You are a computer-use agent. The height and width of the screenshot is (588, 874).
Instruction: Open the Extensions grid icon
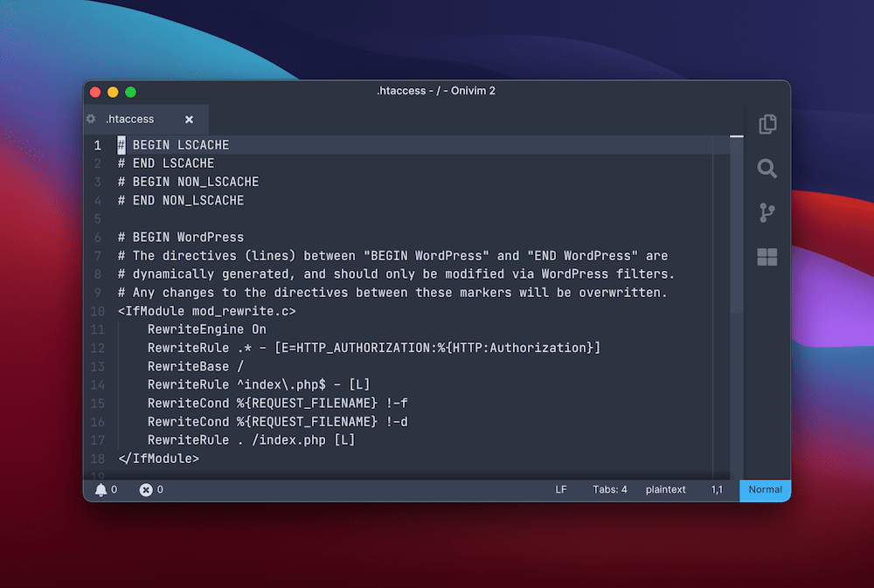tap(767, 257)
